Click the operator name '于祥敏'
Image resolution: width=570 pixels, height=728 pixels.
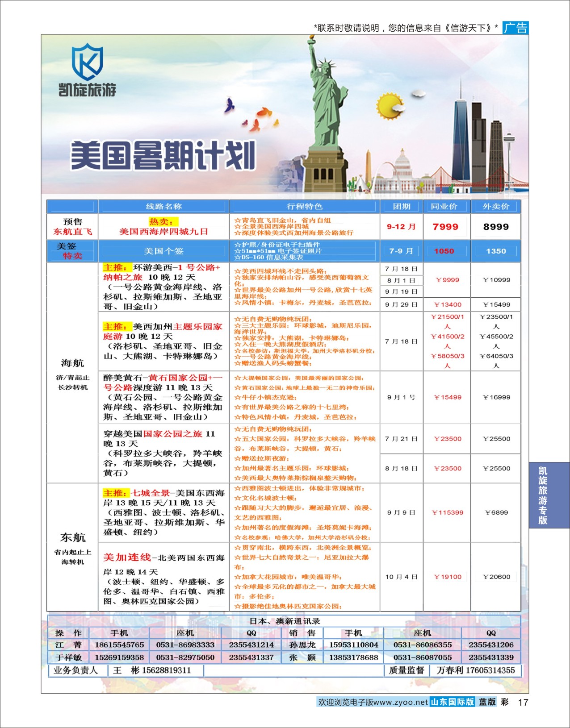coord(68,657)
